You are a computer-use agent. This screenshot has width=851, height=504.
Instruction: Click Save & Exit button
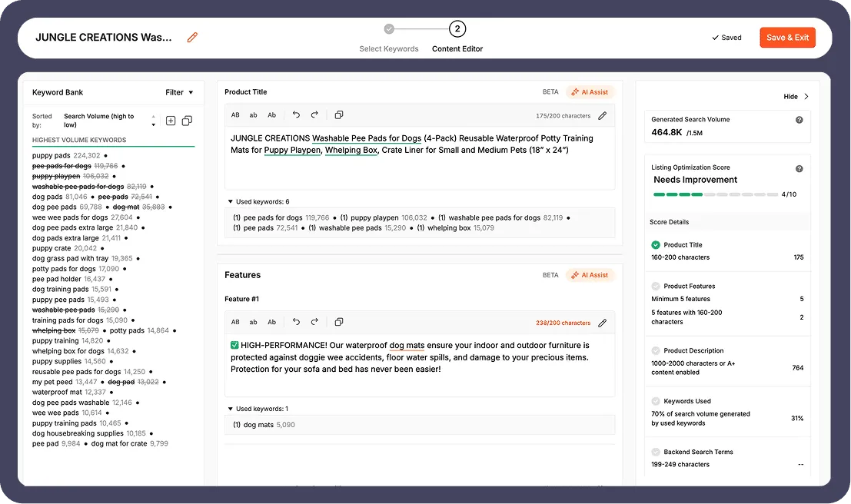[x=787, y=38]
